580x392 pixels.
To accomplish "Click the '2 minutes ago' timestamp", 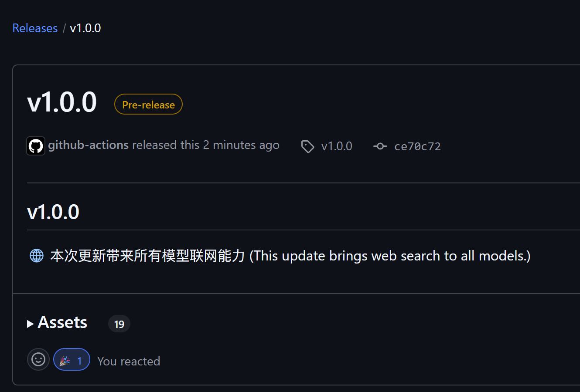I will click(x=241, y=145).
